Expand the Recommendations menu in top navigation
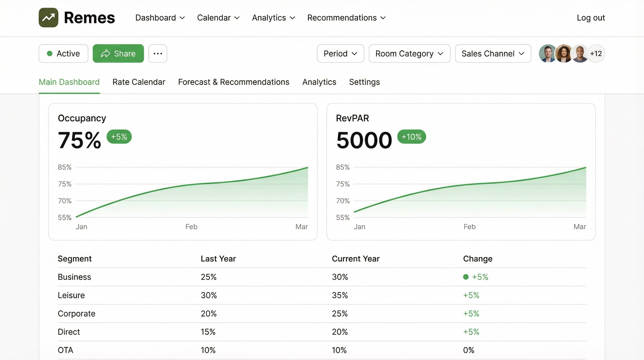 (346, 18)
